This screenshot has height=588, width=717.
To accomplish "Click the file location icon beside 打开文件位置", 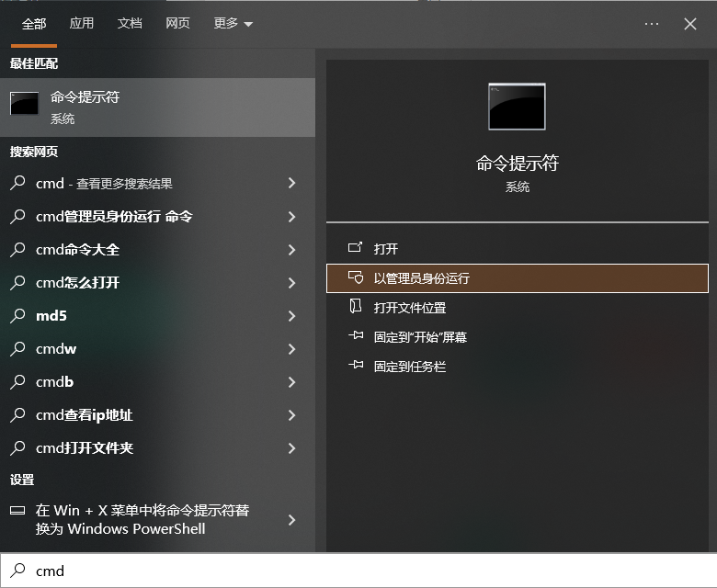I will tap(356, 306).
